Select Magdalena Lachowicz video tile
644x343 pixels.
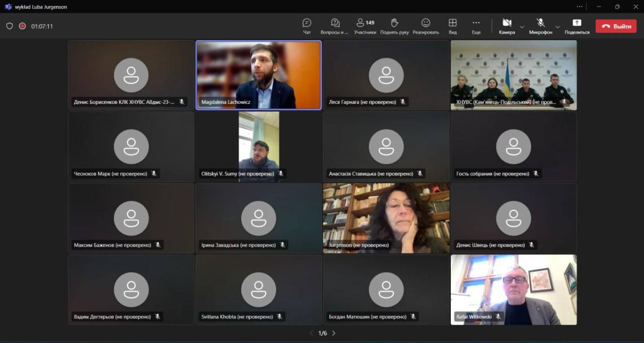click(259, 75)
